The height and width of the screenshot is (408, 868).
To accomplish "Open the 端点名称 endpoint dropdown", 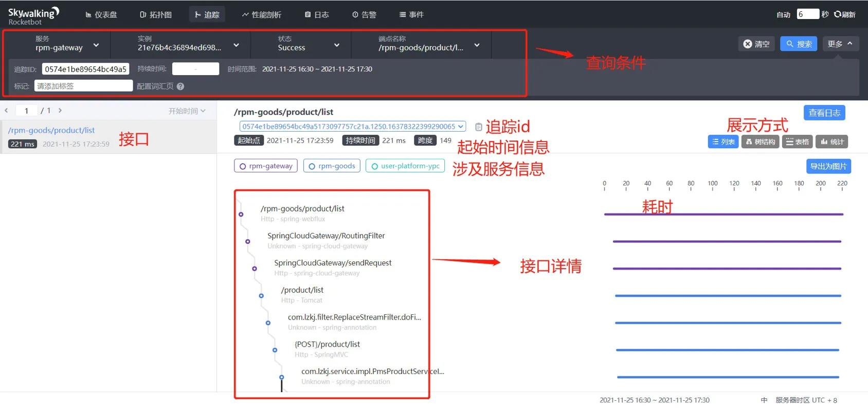I will tap(422, 45).
